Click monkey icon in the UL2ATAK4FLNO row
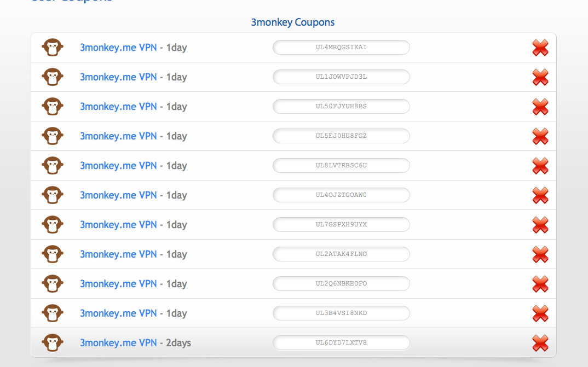 click(53, 254)
